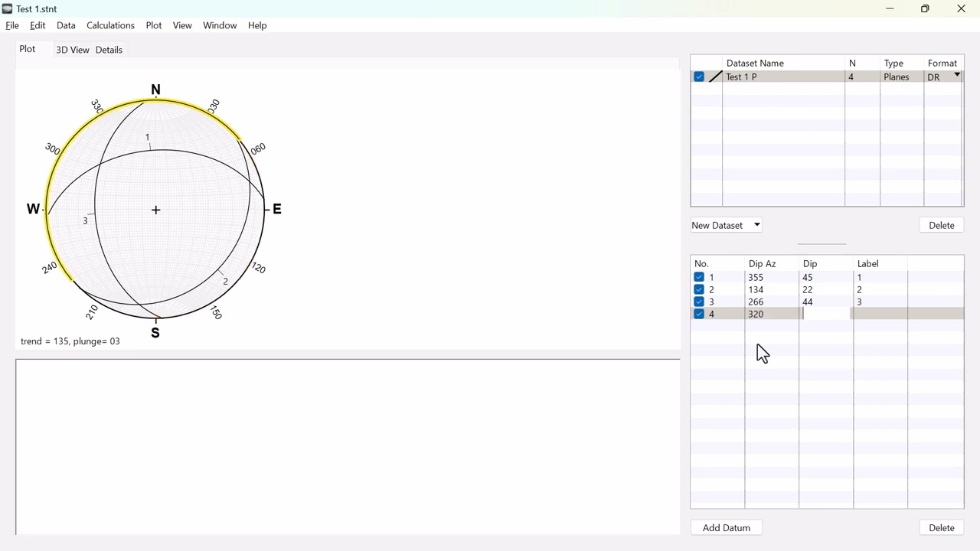The image size is (980, 551).
Task: Uncheck the checkbox for datum 4
Action: point(699,315)
